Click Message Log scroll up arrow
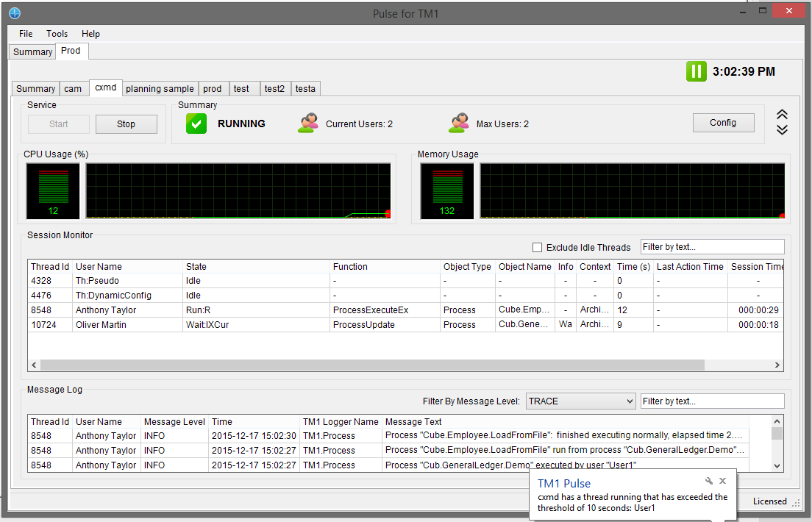Viewport: 812px width, 522px height. coord(777,421)
